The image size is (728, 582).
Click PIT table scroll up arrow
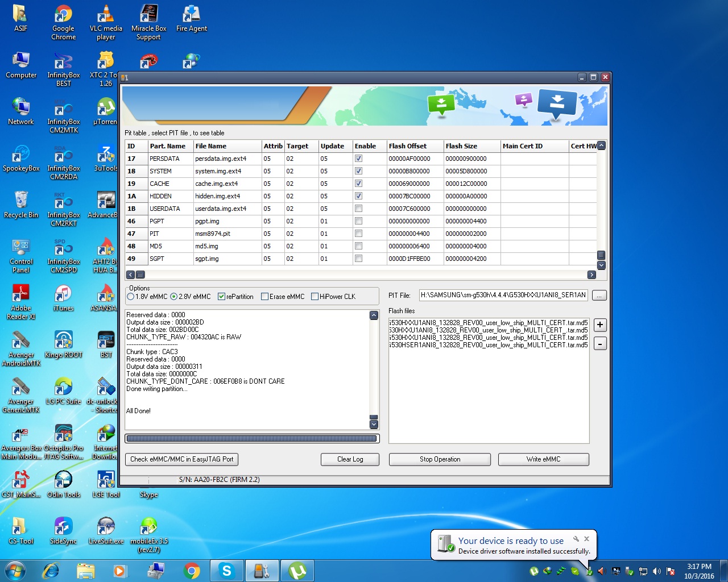601,145
